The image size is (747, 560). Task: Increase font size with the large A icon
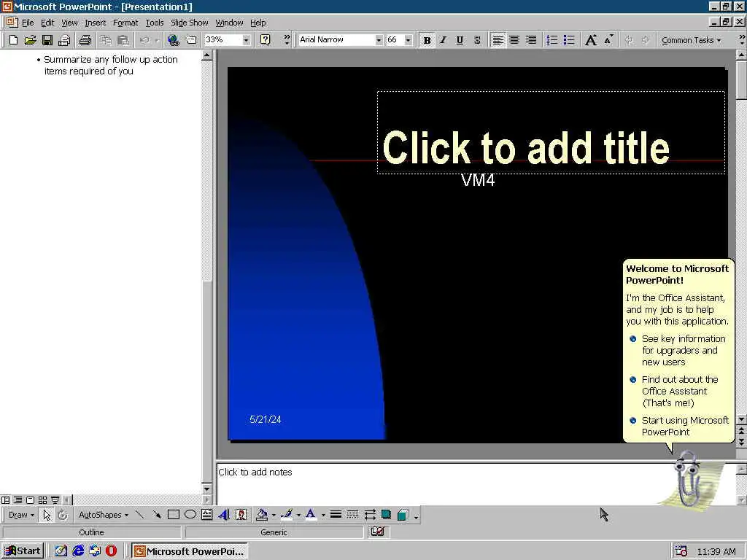[591, 41]
